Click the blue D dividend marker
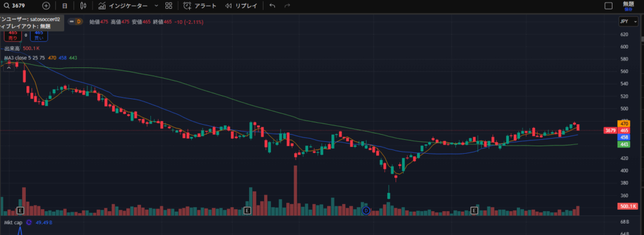Image resolution: width=644 pixels, height=235 pixels. [367, 210]
